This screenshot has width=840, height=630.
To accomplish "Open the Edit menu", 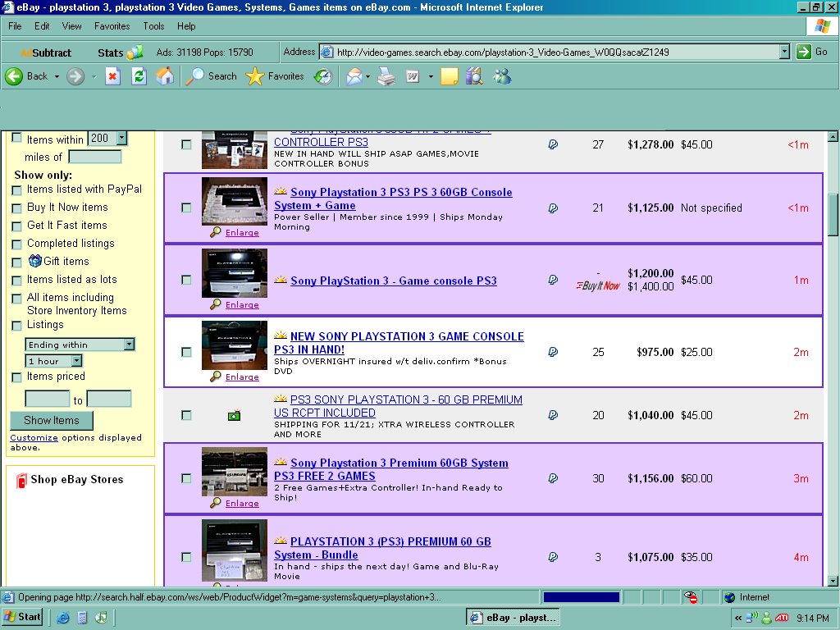I will 42,25.
